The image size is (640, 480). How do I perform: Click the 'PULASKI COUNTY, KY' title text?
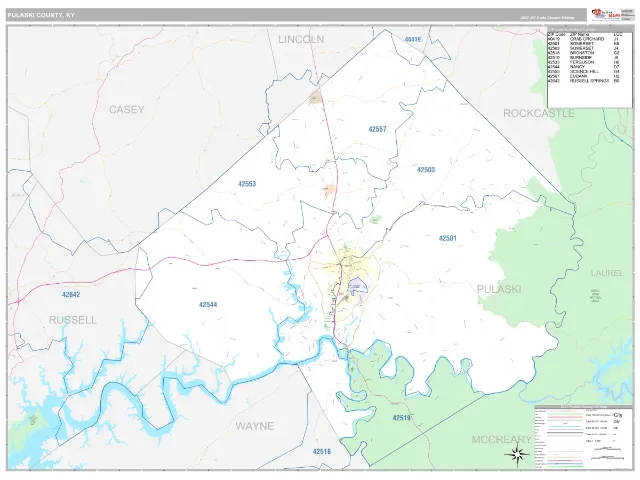pyautogui.click(x=41, y=15)
